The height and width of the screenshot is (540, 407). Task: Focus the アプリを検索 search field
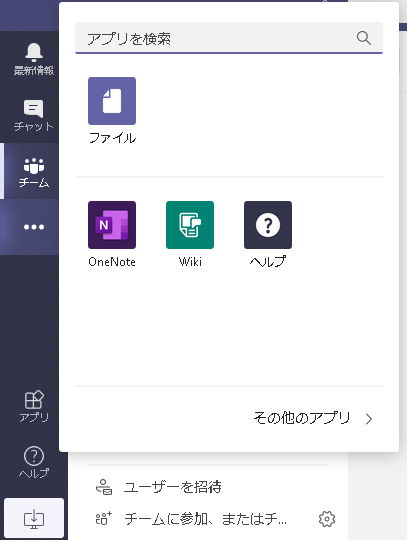(229, 38)
